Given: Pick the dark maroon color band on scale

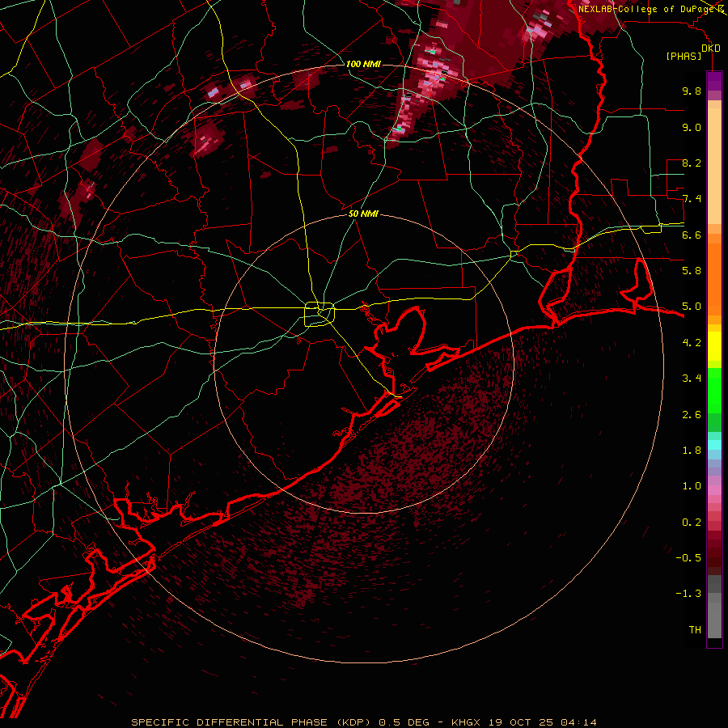Looking at the screenshot, I should click(714, 552).
